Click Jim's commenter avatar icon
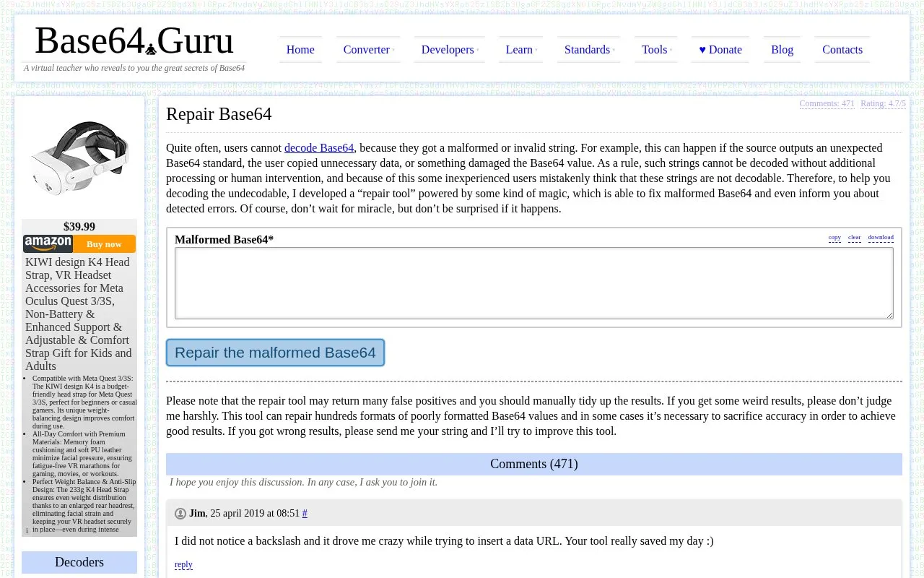924x578 pixels. [x=180, y=514]
